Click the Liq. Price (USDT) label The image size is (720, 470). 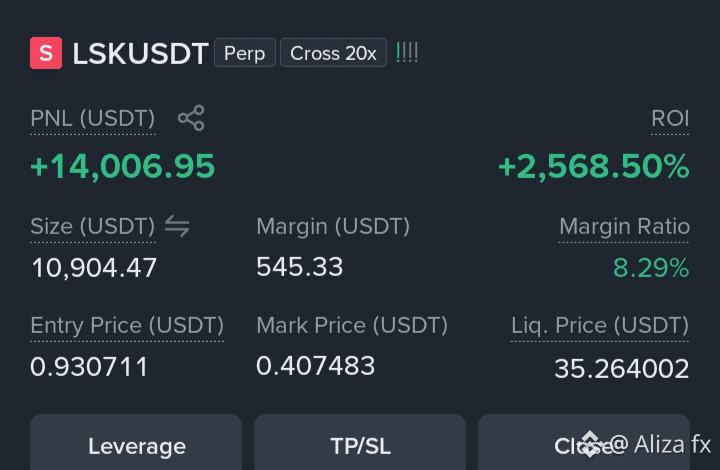click(x=600, y=325)
